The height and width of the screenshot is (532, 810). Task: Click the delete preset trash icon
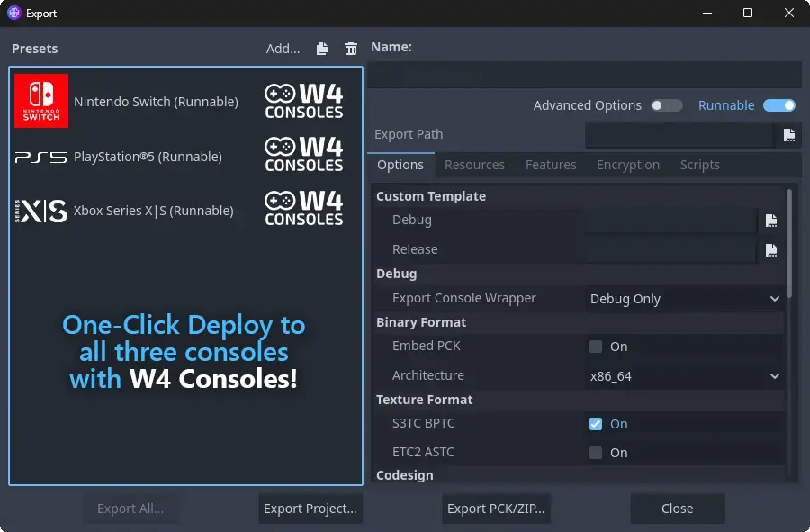pos(351,49)
